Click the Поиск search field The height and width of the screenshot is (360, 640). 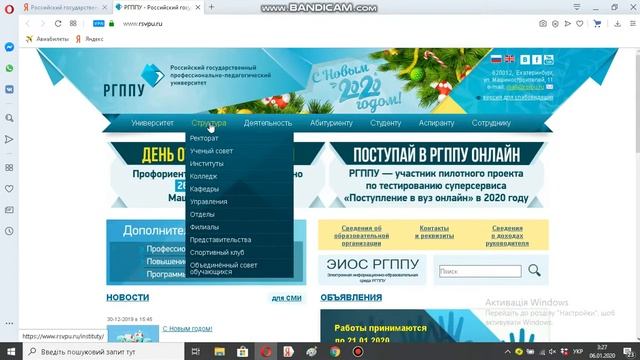(x=480, y=271)
